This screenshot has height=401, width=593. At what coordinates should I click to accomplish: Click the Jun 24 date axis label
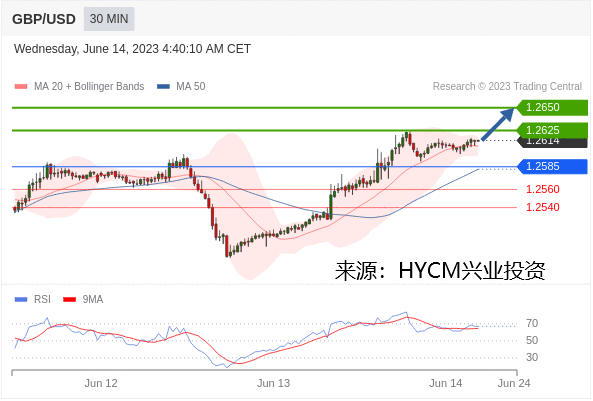[x=514, y=383]
